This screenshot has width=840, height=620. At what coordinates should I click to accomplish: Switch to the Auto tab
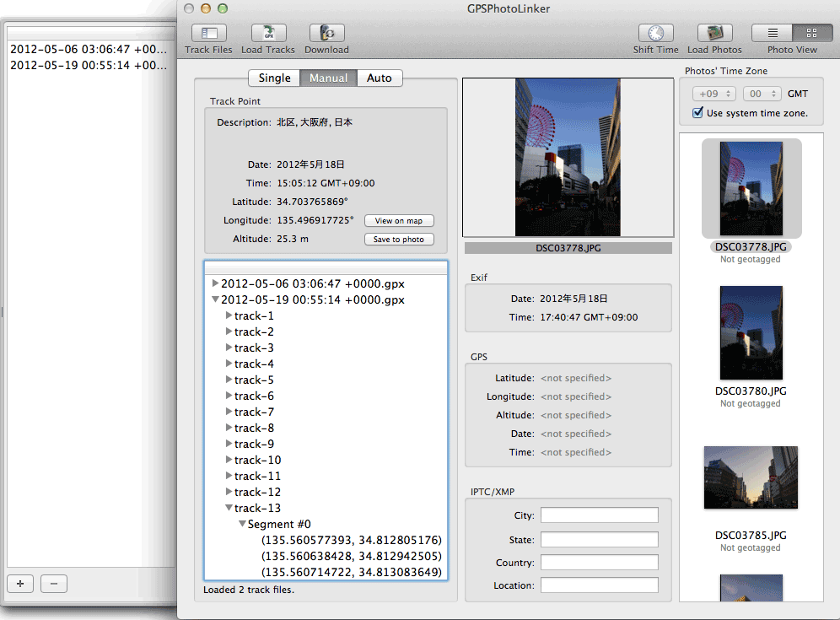[380, 78]
